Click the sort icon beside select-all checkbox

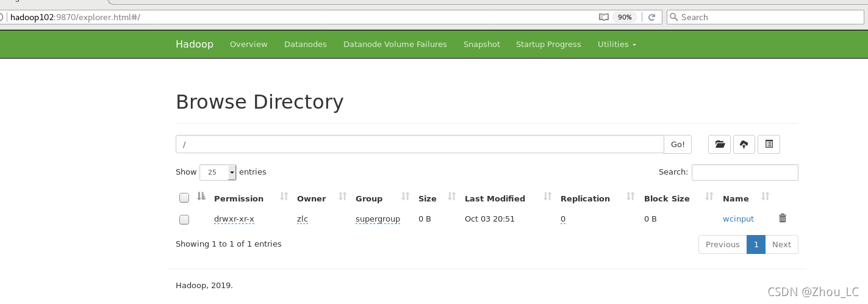click(201, 197)
